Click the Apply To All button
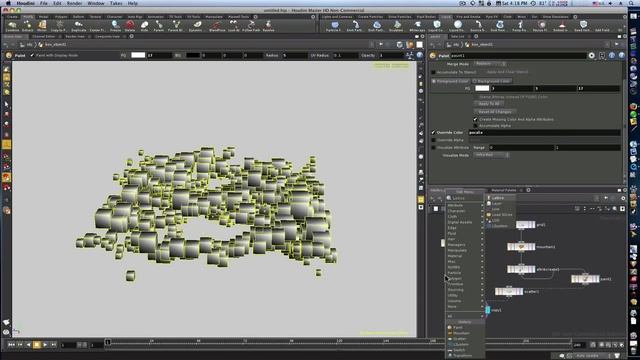 tap(489, 104)
